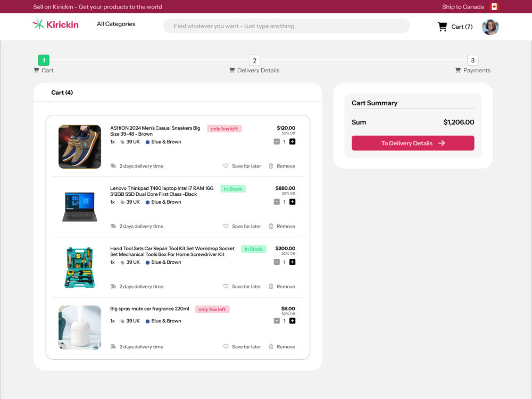This screenshot has width=532, height=399.
Task: Click Sell on Kirickin banner link
Action: click(97, 7)
